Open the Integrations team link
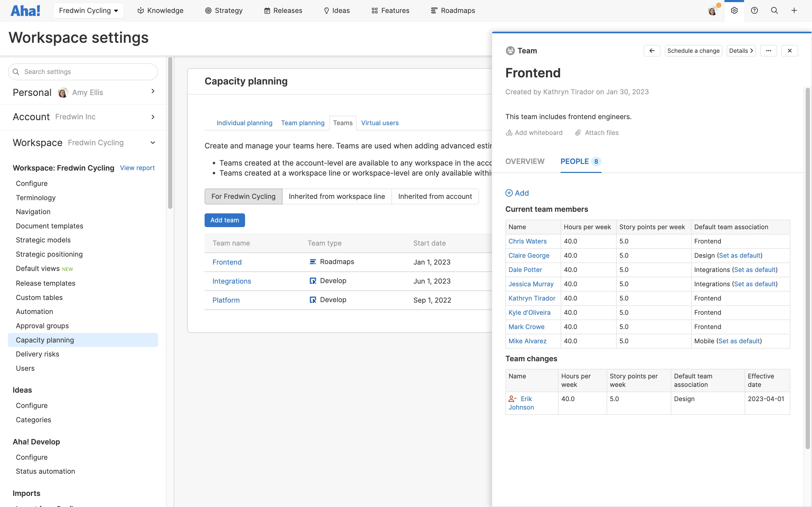Screen dimensions: 812x507 pos(232,281)
